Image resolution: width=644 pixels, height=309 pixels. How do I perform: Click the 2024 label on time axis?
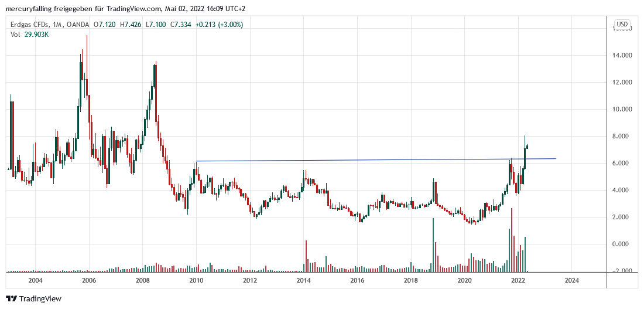pyautogui.click(x=571, y=281)
